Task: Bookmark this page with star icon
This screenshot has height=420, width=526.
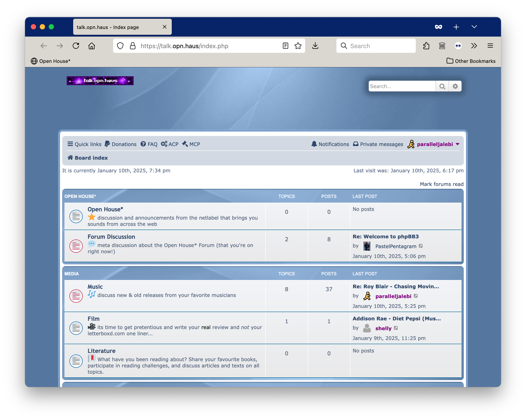Action: 298,46
